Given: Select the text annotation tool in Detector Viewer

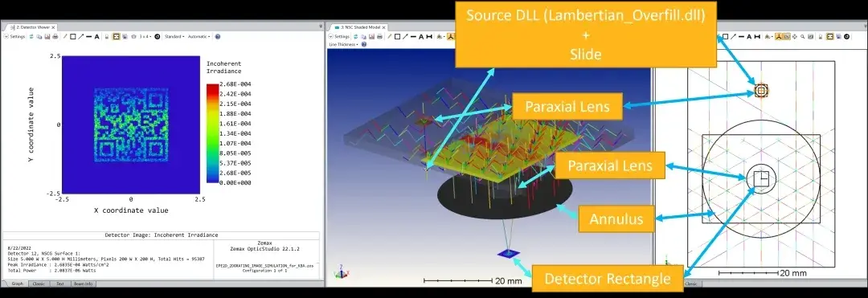Looking at the screenshot, I should (x=97, y=36).
